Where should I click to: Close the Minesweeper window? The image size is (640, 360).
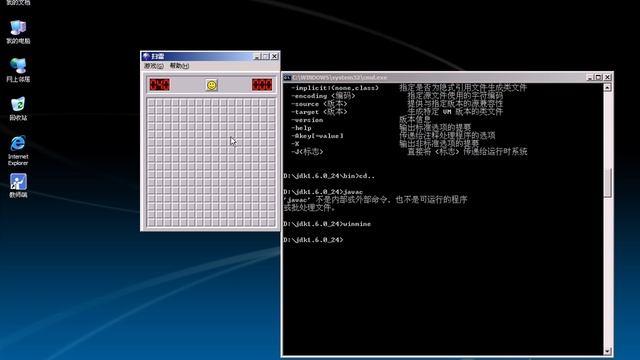click(x=275, y=56)
